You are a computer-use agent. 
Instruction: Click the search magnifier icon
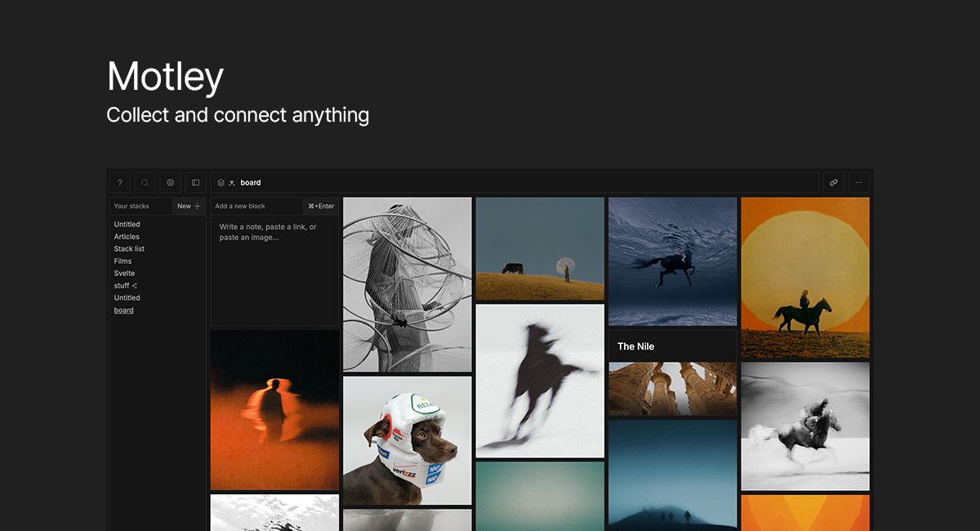[x=145, y=183]
